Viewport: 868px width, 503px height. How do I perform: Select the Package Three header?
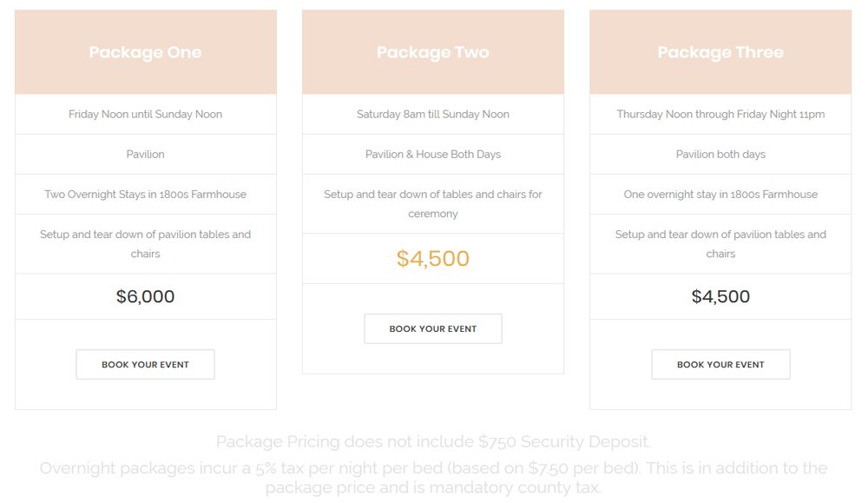pos(720,52)
